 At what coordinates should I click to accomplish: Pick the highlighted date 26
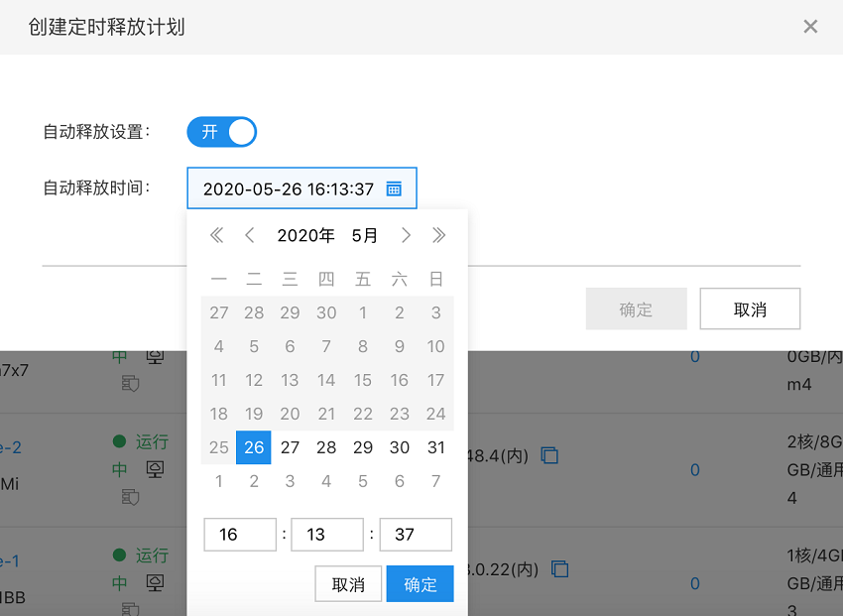click(x=254, y=447)
